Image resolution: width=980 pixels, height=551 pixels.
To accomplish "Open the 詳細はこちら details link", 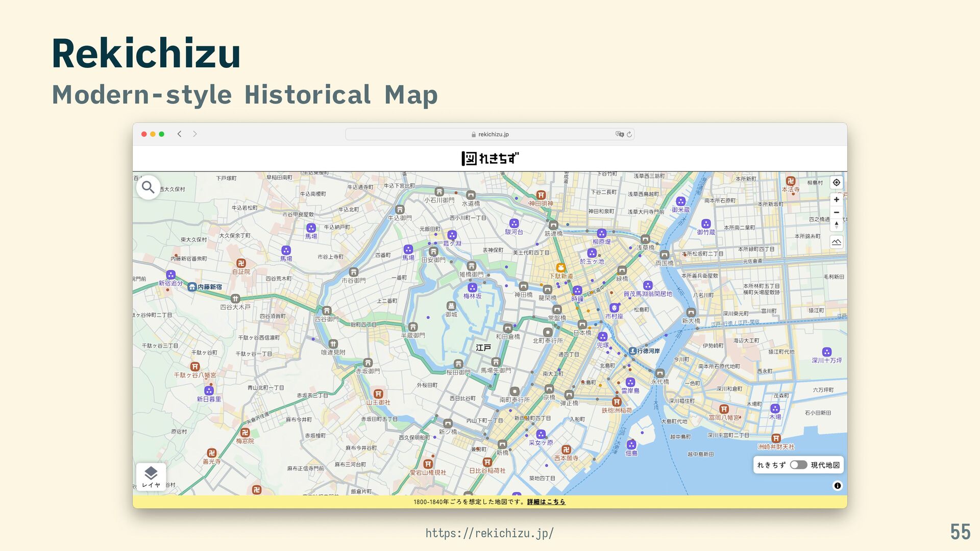I will 546,502.
